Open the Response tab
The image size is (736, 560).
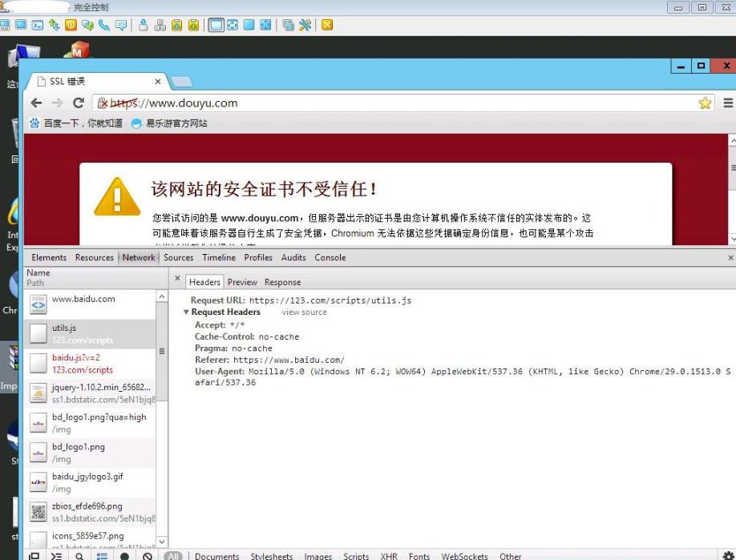pos(282,282)
